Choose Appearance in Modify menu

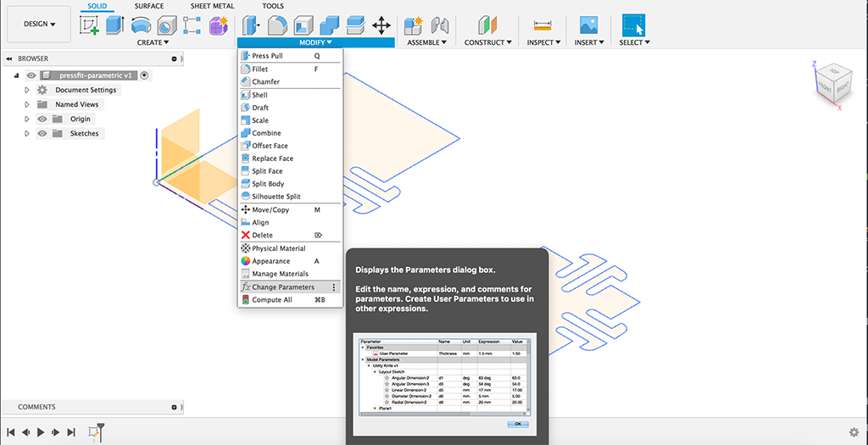(289, 261)
